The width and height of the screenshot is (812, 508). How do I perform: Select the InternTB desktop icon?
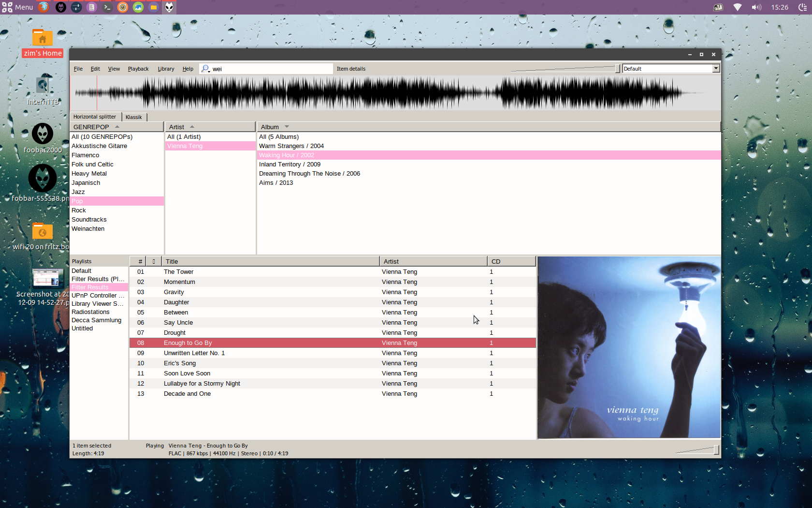pyautogui.click(x=43, y=90)
